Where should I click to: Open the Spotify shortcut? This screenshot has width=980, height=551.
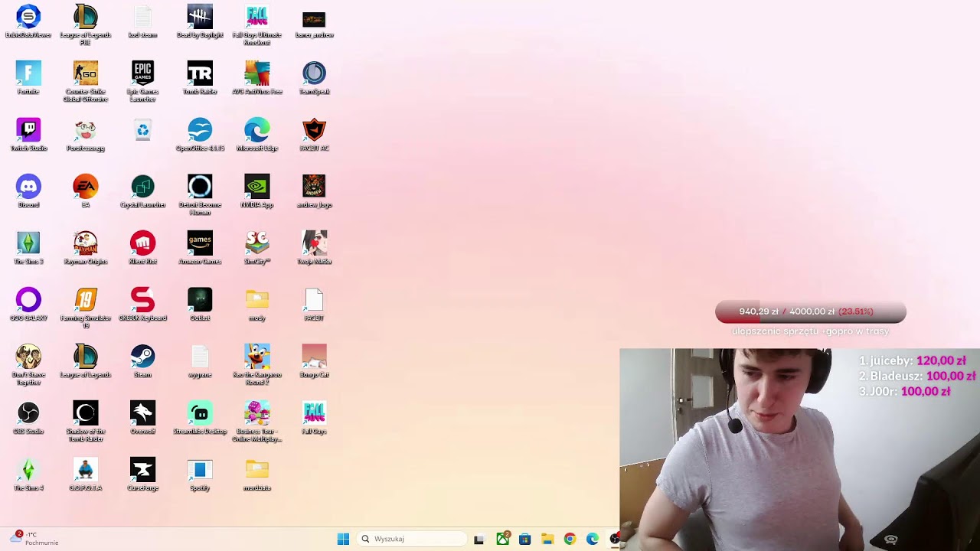(x=200, y=470)
